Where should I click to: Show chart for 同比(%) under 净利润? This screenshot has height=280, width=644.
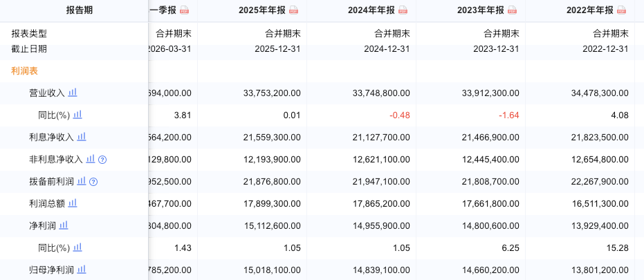click(77, 247)
